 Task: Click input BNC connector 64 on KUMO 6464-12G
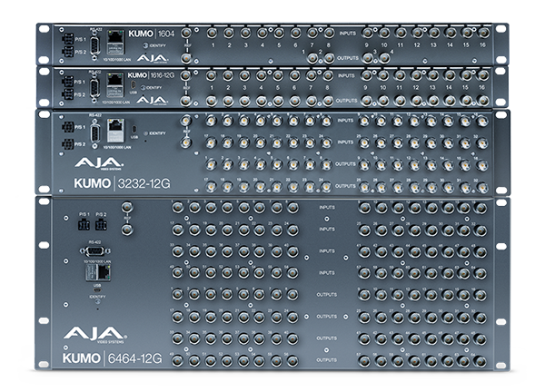click(481, 273)
